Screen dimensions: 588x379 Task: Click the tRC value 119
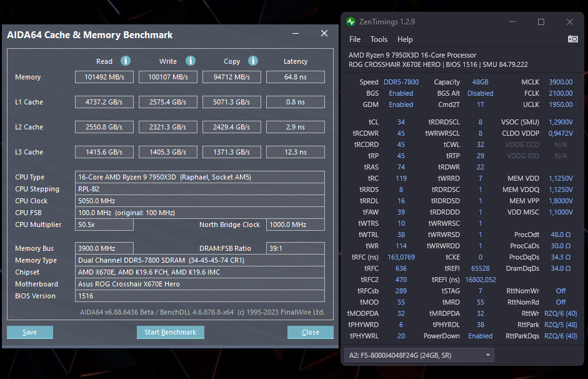[401, 178]
